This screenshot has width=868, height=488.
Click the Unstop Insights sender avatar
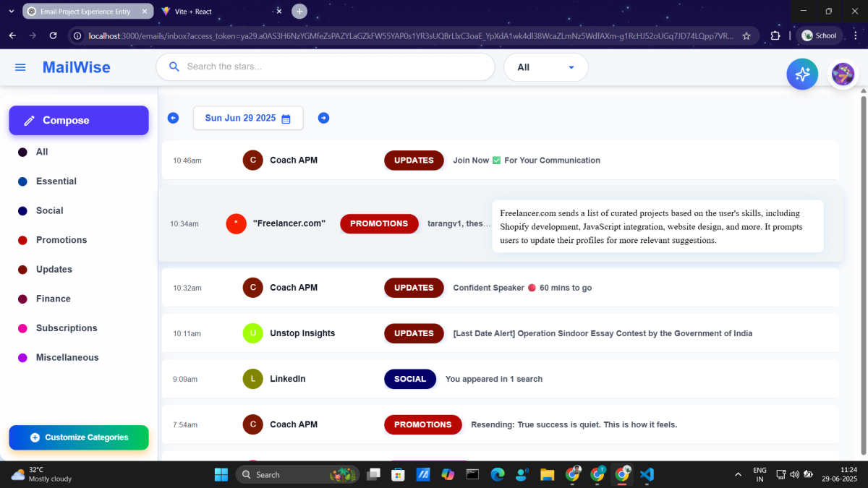point(252,333)
